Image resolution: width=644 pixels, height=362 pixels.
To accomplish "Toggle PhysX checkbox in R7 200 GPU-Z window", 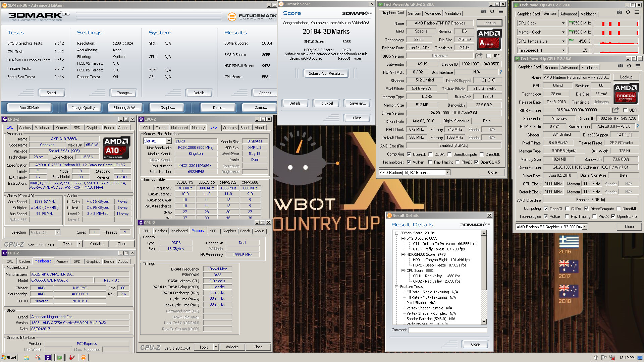I will click(594, 217).
